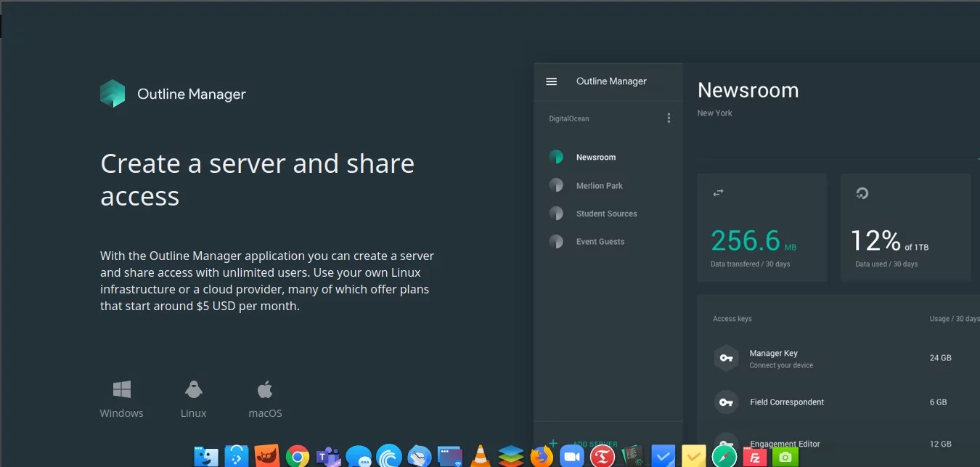Screen dimensions: 980x467
Task: Click the Windows download icon
Action: (122, 389)
